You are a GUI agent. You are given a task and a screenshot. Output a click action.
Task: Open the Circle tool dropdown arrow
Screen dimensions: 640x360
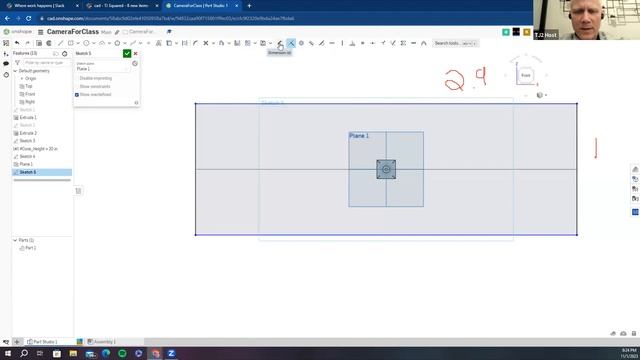(x=93, y=43)
